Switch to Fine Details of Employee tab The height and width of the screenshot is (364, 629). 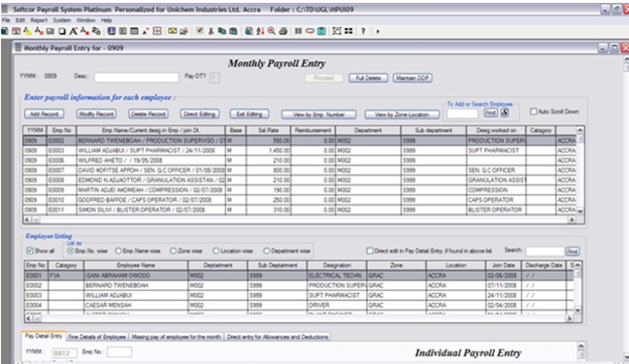[x=97, y=337]
